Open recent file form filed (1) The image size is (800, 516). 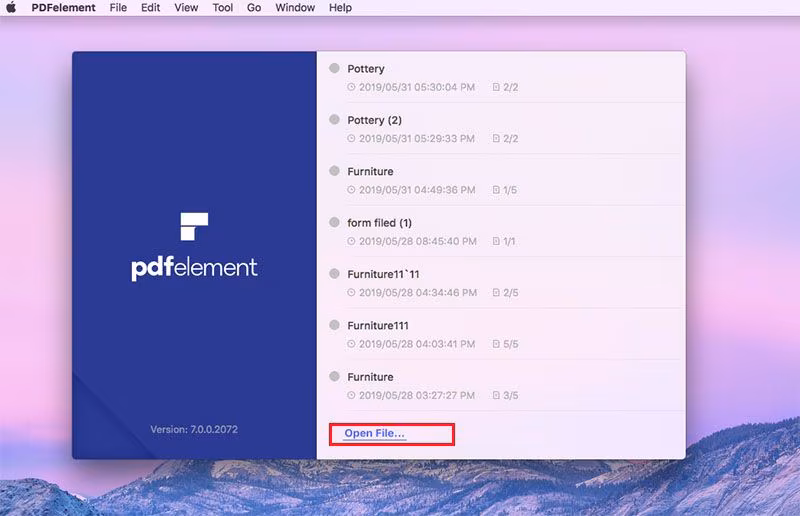tap(501, 232)
